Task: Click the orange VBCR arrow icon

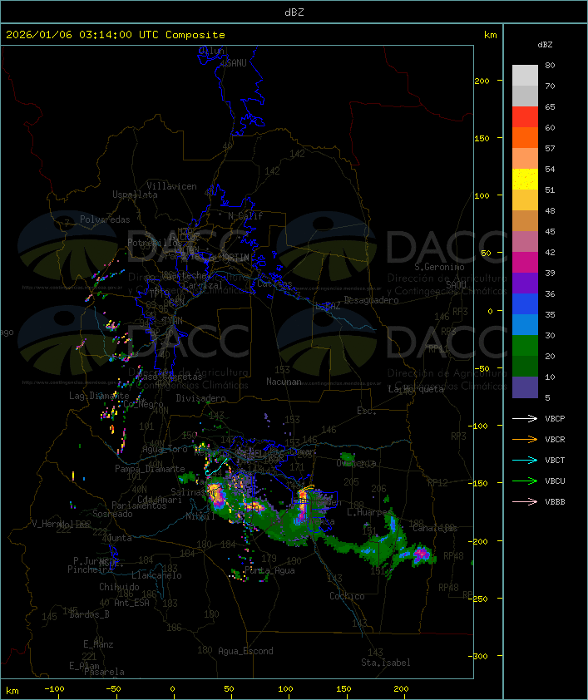Action: tap(526, 439)
